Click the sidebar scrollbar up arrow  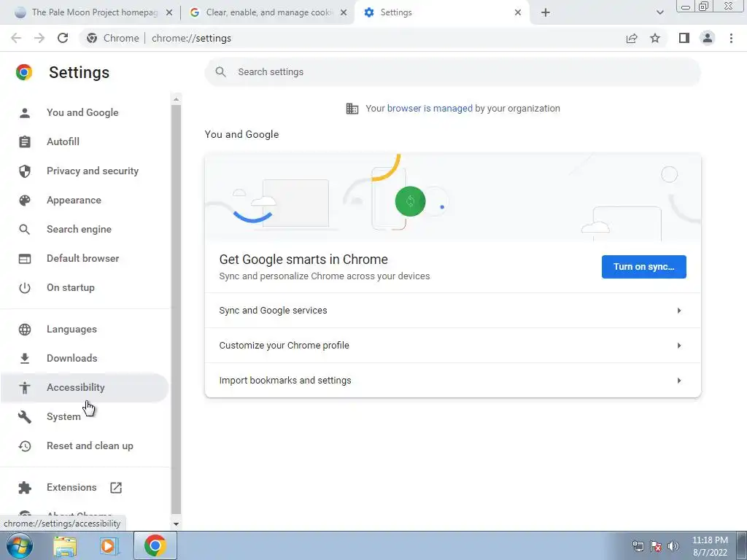pyautogui.click(x=176, y=99)
